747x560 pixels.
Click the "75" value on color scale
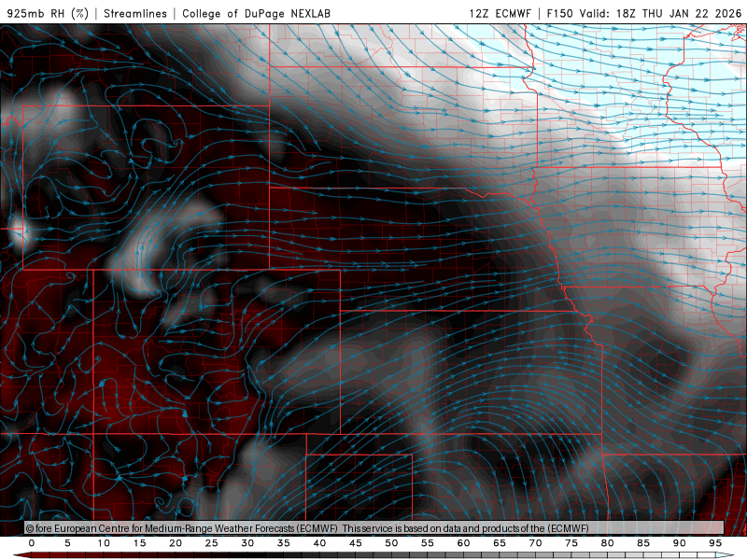[571, 543]
